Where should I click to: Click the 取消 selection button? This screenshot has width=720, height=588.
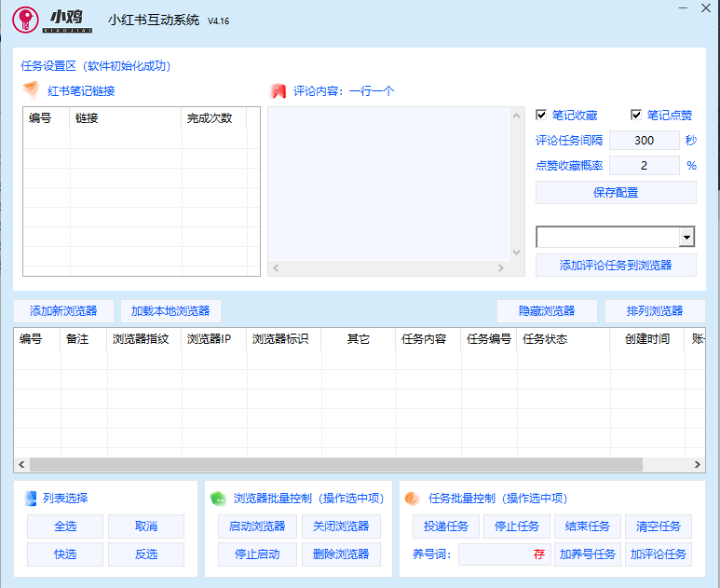146,526
